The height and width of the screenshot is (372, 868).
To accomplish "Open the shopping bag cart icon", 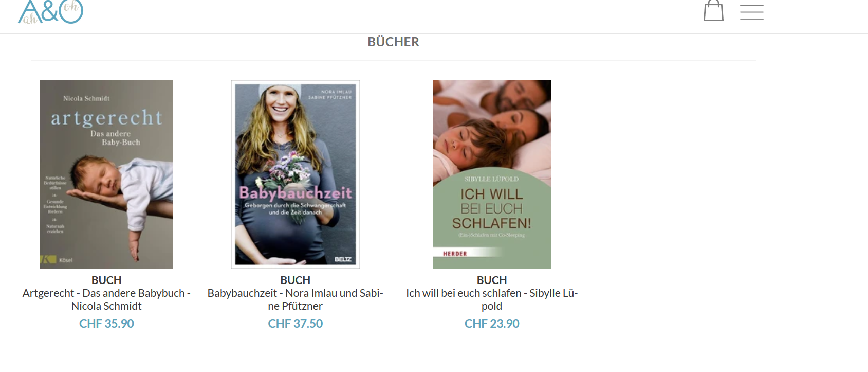I will point(713,10).
